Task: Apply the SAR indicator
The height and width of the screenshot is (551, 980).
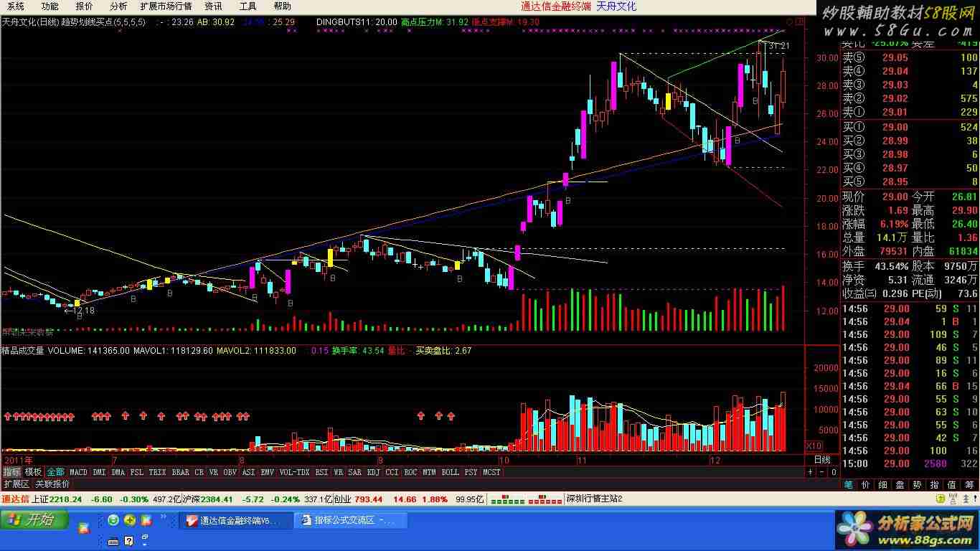Action: click(x=354, y=472)
